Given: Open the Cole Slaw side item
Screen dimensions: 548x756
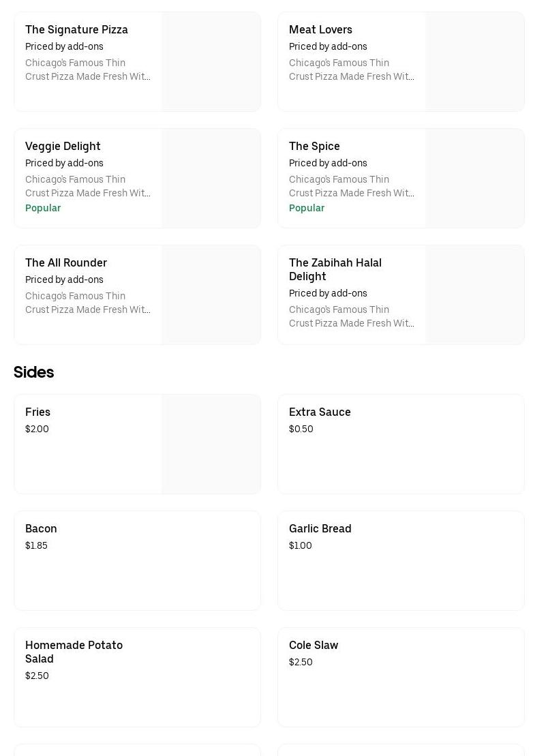Looking at the screenshot, I should [314, 646].
